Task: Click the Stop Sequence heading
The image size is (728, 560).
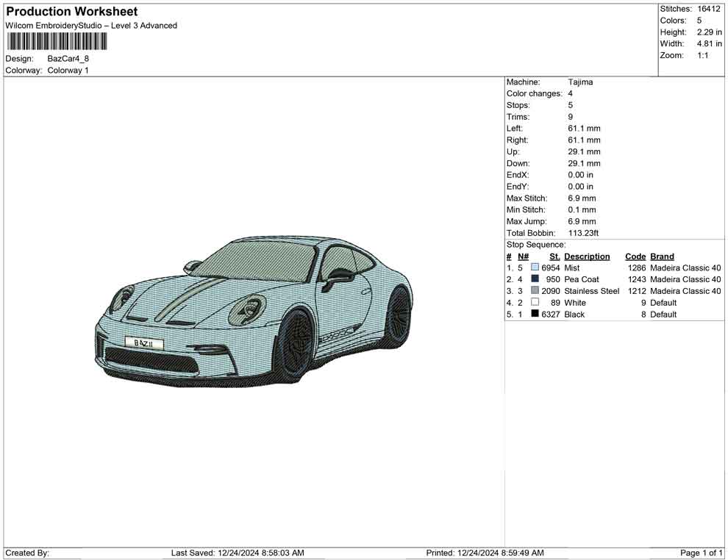Action: point(536,245)
